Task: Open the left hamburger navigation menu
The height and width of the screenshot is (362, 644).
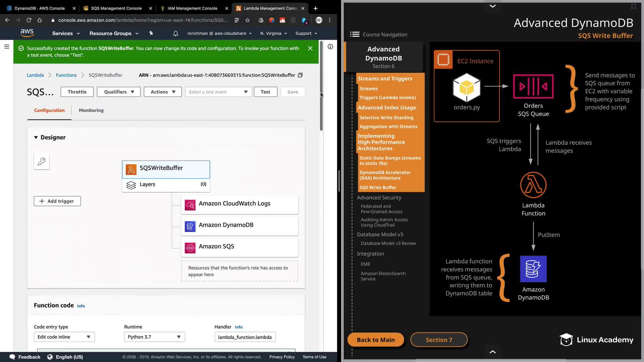Action: click(x=6, y=47)
